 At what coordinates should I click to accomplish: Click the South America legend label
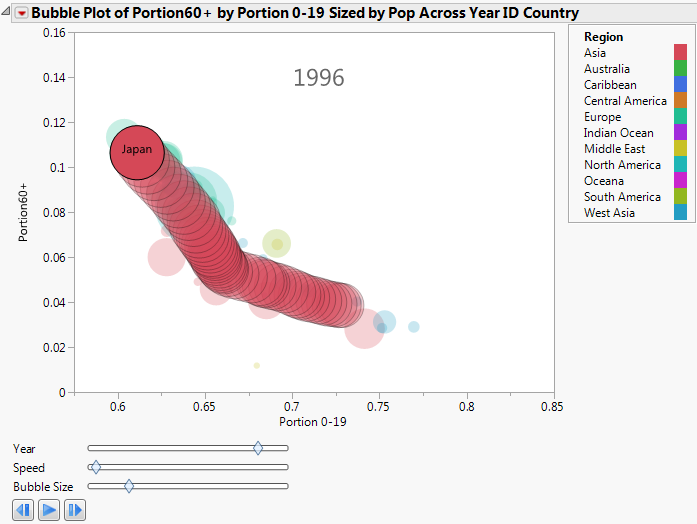click(x=622, y=197)
